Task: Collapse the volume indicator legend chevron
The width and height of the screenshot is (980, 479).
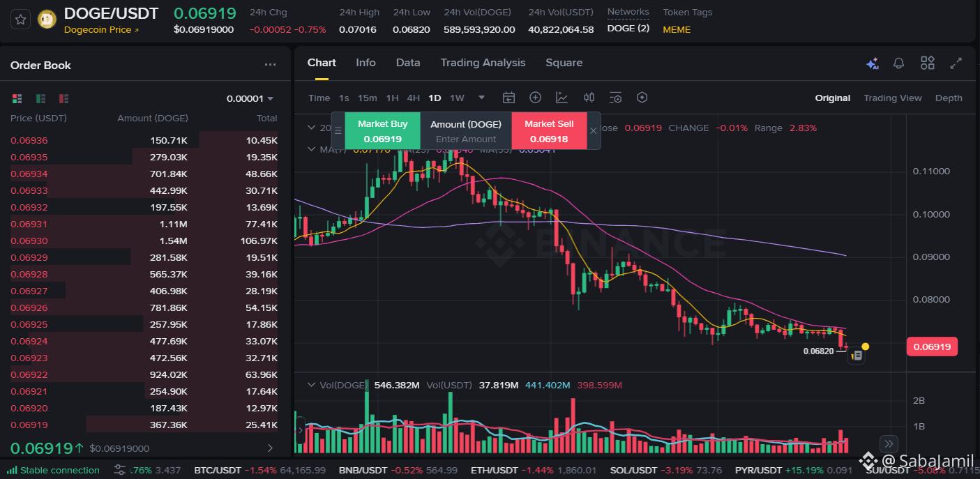Action: pyautogui.click(x=312, y=385)
